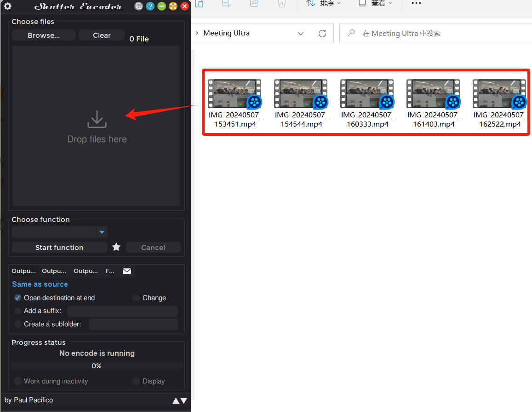Open the email/envelope icon in output bar
This screenshot has height=412, width=532.
click(x=127, y=271)
